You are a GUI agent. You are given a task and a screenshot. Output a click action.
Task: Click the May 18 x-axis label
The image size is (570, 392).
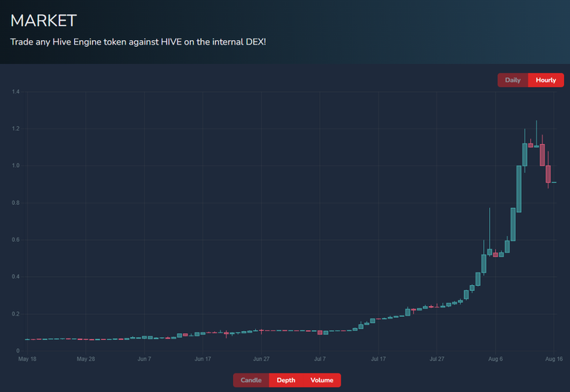[x=27, y=359]
